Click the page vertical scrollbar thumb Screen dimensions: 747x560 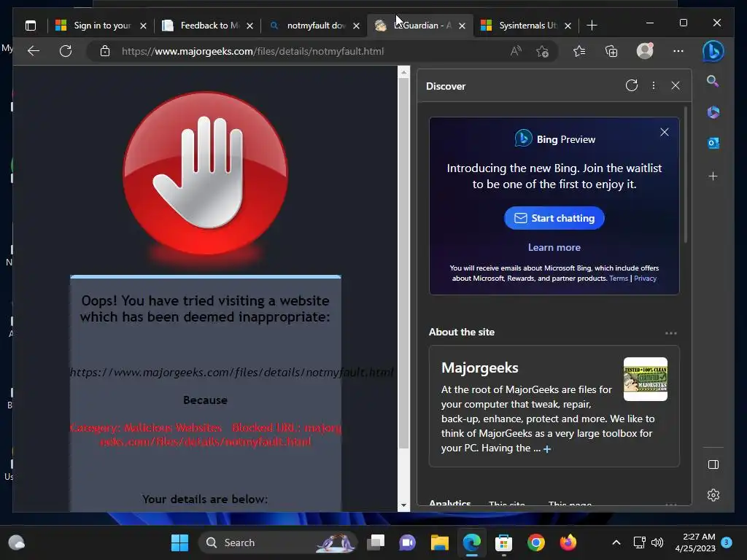click(403, 263)
